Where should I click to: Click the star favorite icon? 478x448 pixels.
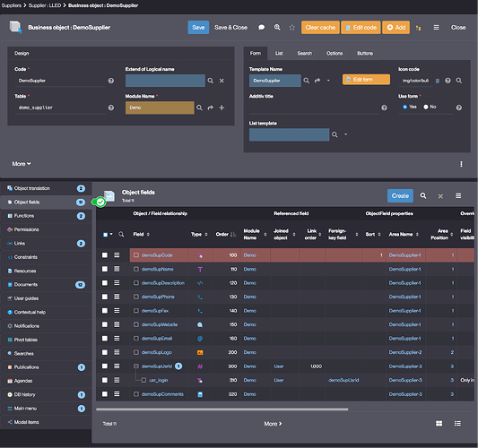coord(291,28)
